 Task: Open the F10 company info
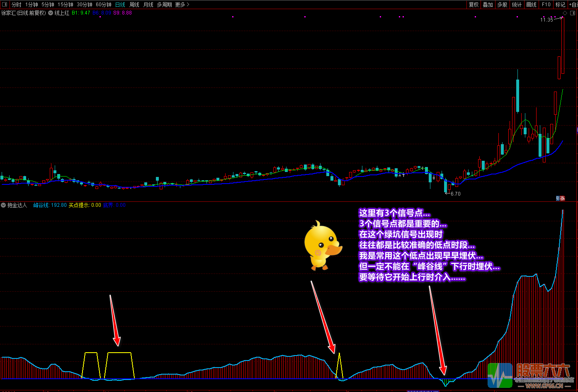pos(546,5)
